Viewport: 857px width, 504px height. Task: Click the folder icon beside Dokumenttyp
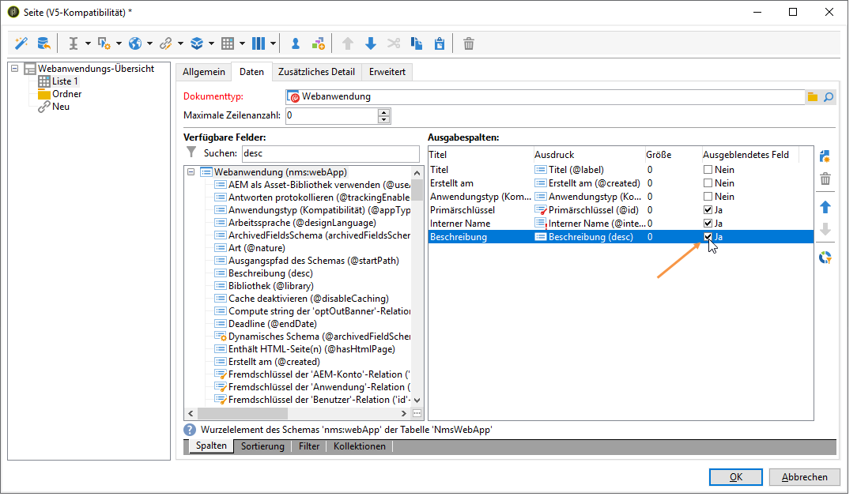[813, 97]
